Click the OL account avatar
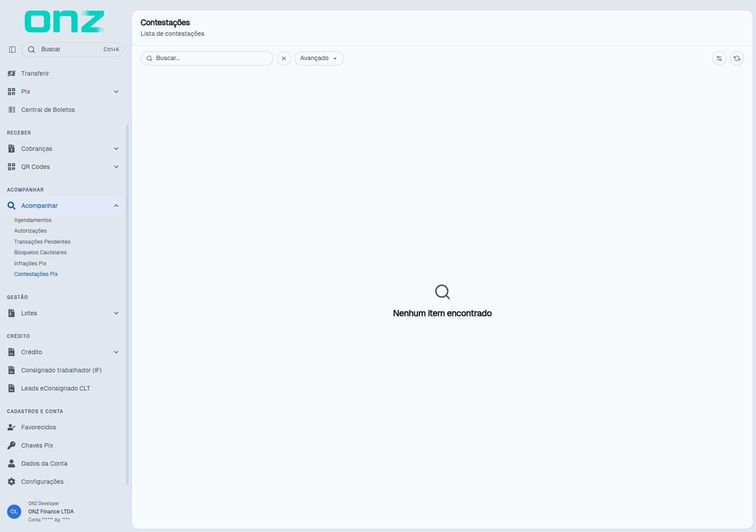Screen dimensions: 756x532 [x=14, y=512]
